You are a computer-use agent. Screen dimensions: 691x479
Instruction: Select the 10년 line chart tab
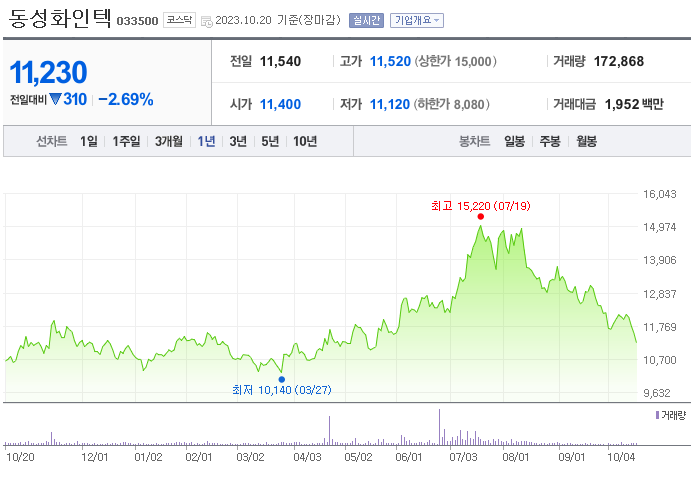click(305, 141)
